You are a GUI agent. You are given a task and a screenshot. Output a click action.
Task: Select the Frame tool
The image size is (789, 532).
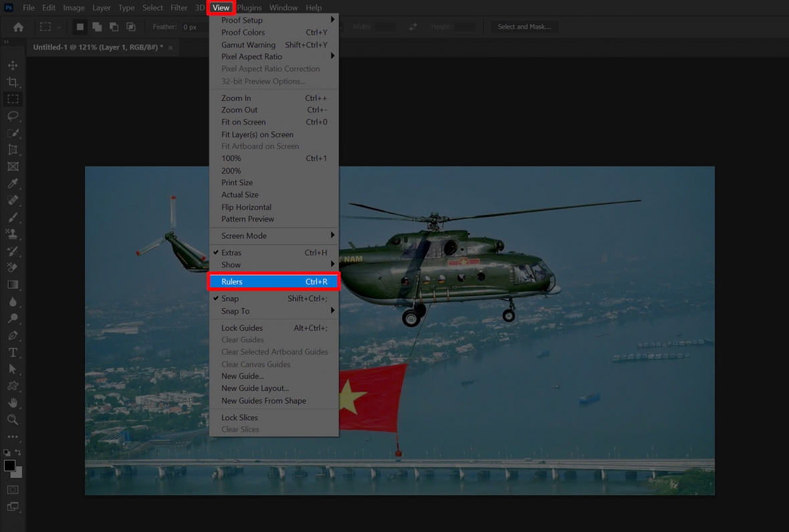point(13,166)
